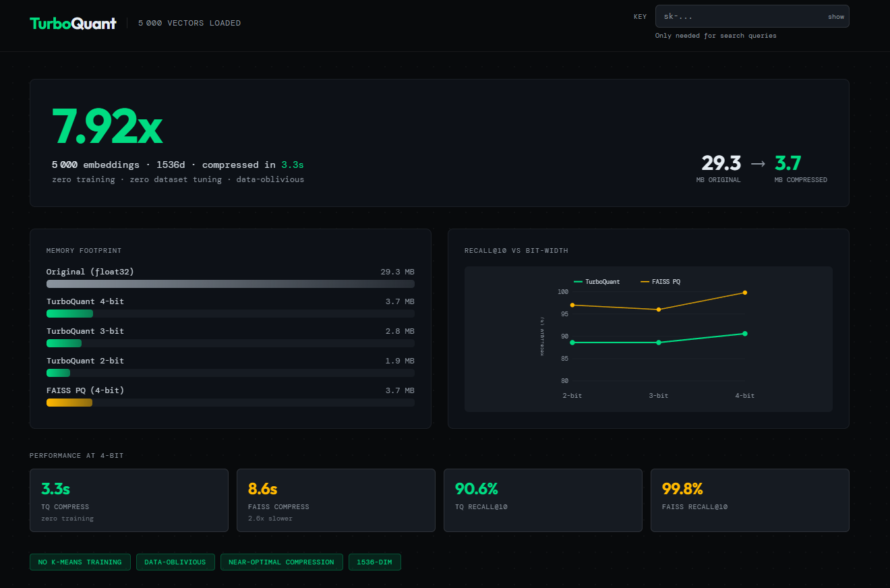This screenshot has height=588, width=890.
Task: Click the FAISS PQ data point at 3-bit
Action: 659,310
